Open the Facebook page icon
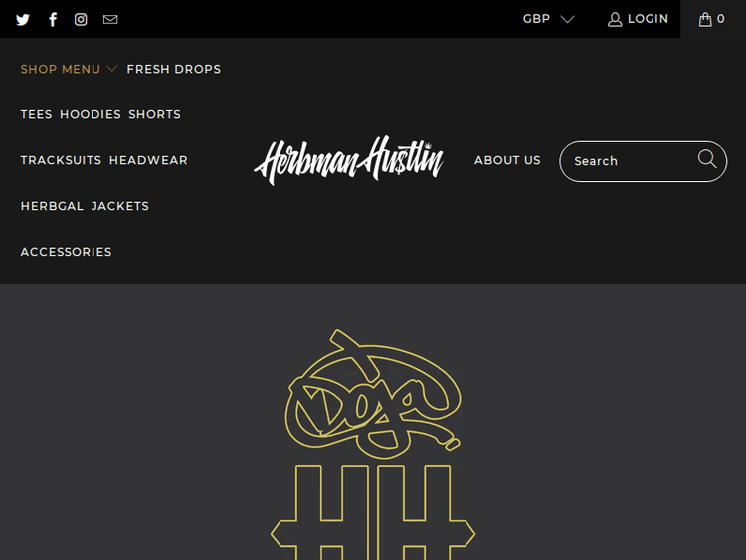746x560 pixels. [x=53, y=20]
